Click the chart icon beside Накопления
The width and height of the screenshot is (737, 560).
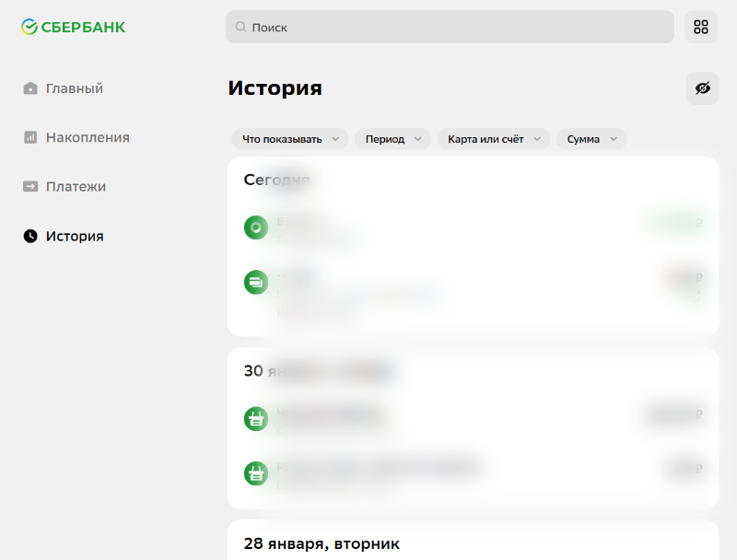(x=30, y=137)
